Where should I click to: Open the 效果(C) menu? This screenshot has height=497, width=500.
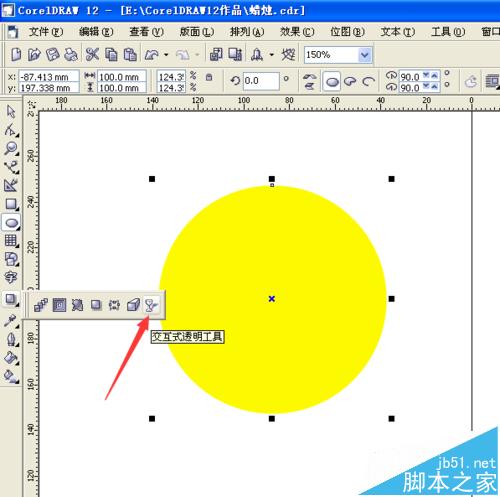tap(297, 32)
